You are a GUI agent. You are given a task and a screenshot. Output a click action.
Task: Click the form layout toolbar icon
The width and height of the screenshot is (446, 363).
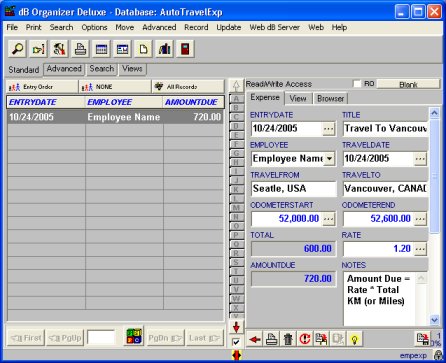(122, 49)
